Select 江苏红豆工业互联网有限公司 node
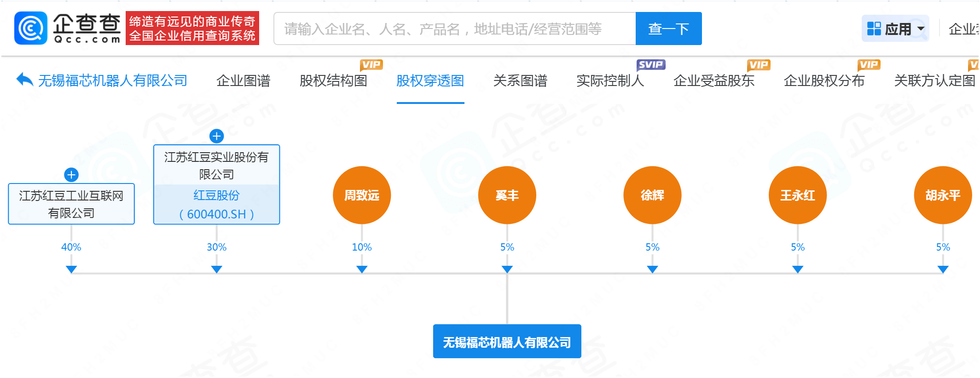 (x=71, y=204)
